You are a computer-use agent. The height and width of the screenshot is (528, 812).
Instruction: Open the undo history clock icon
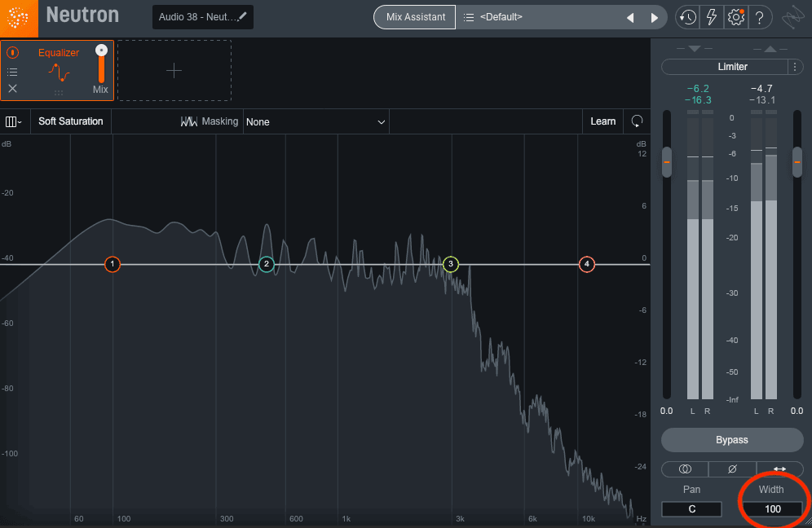coord(688,18)
